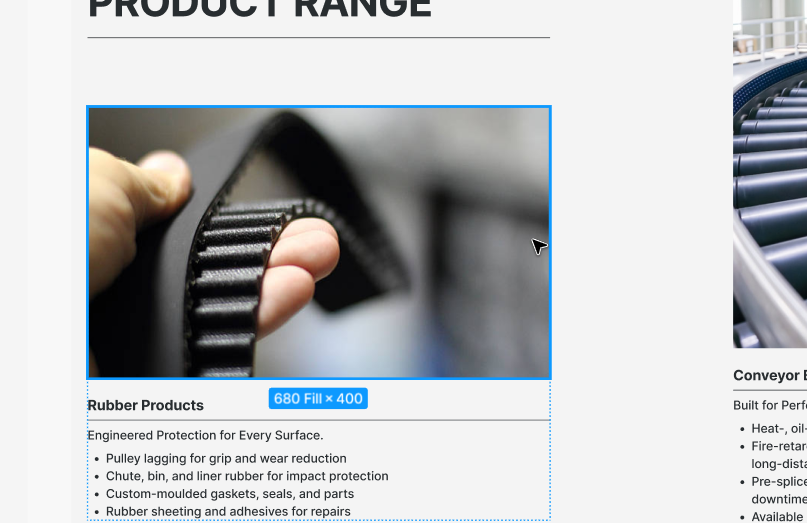Click the divider line under PRODUCT RANGE
The image size is (807, 523).
tap(319, 37)
